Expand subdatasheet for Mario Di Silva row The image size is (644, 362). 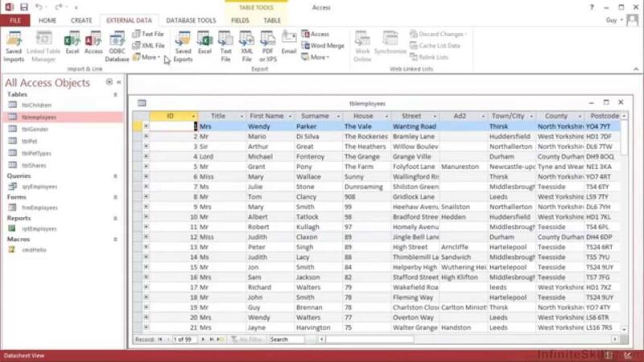pyautogui.click(x=146, y=137)
